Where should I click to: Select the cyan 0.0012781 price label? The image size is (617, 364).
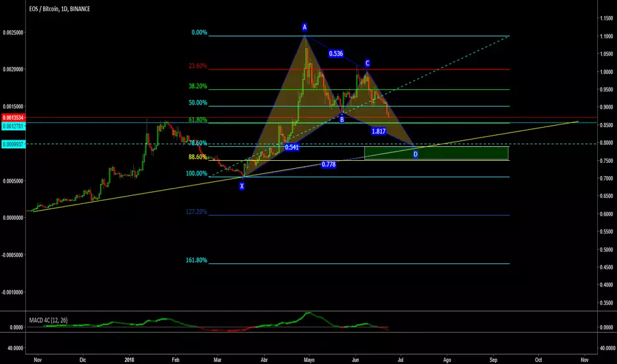pyautogui.click(x=14, y=126)
